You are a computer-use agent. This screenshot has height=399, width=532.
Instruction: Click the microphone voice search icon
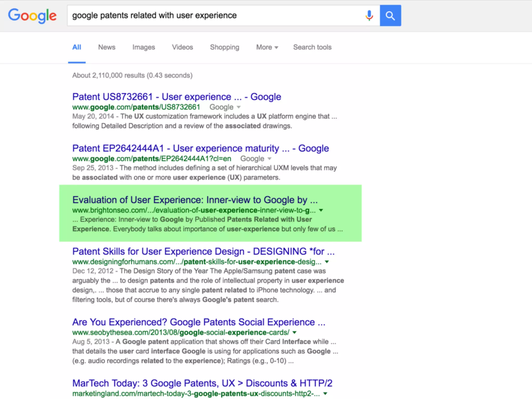pos(369,16)
